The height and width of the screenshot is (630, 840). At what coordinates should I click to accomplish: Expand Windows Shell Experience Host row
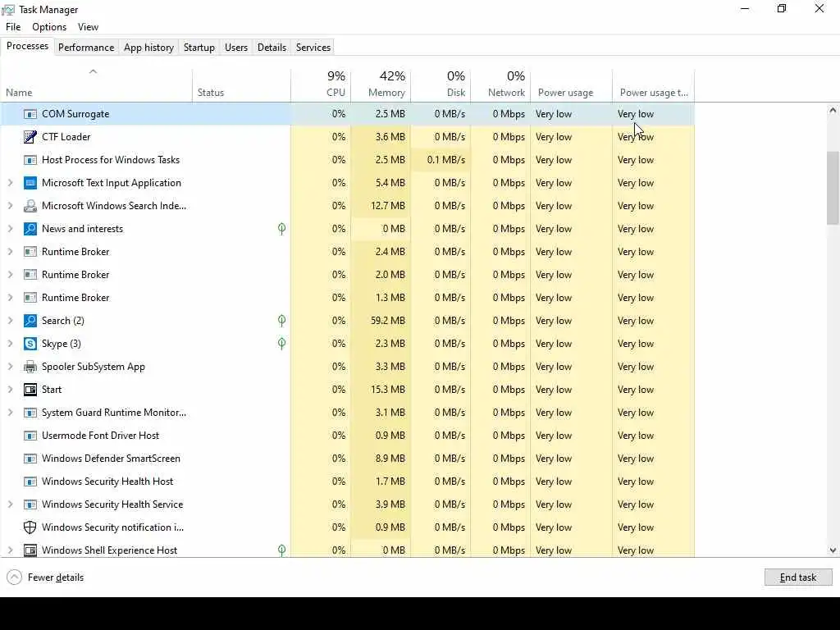point(10,550)
